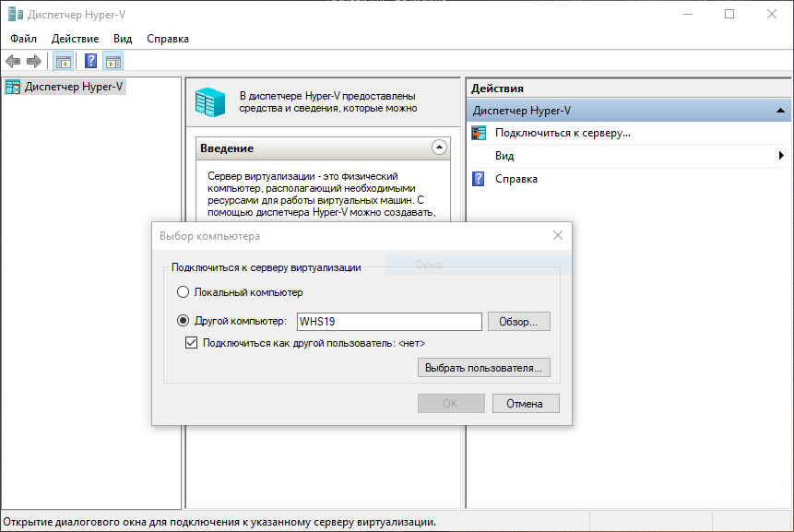Screen dimensions: 794x532
Task: Click the Hyper-V Manager title bar icon
Action: pos(15,14)
